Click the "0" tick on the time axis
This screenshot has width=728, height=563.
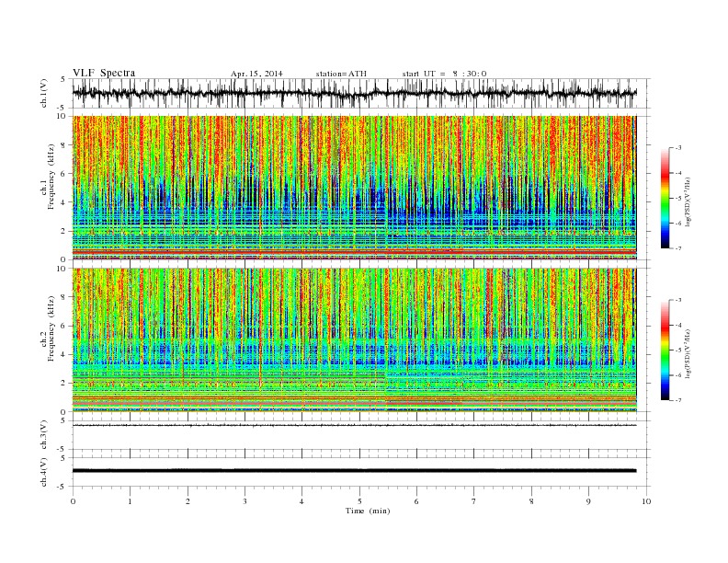(x=73, y=501)
